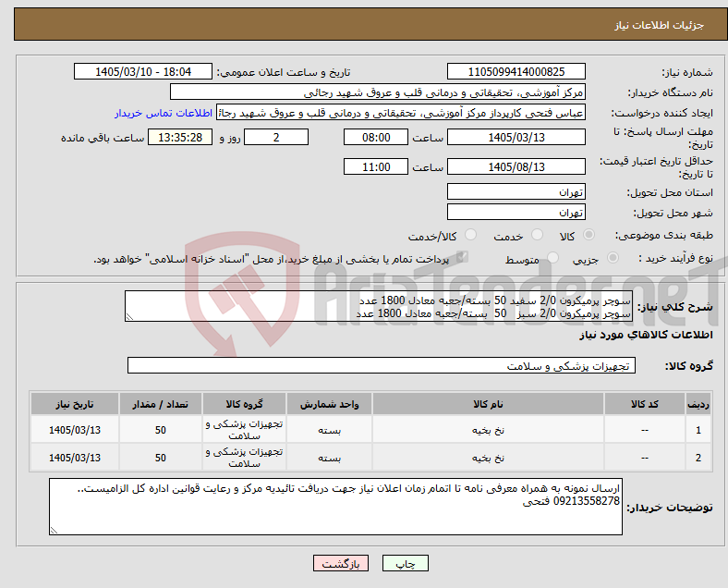This screenshot has height=588, width=728.
Task: Click the گروه کالا field تجهیزات پزشکی و سلامت
Action: [x=382, y=365]
